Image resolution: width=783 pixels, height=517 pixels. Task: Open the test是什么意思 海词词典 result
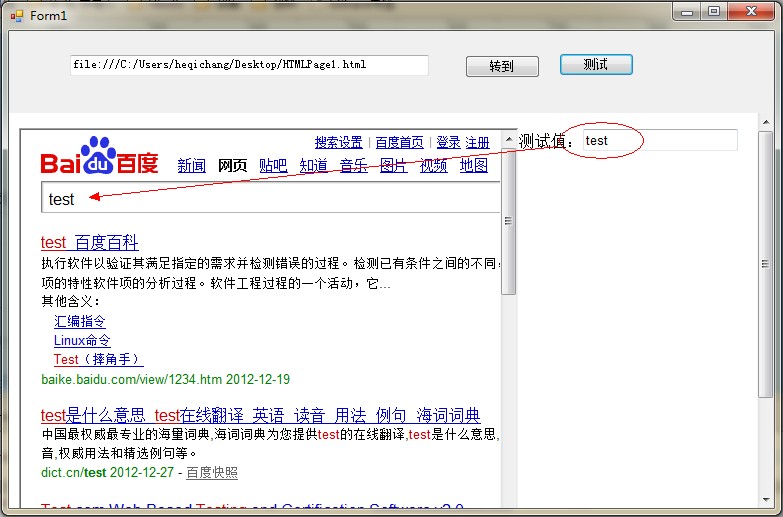point(261,415)
